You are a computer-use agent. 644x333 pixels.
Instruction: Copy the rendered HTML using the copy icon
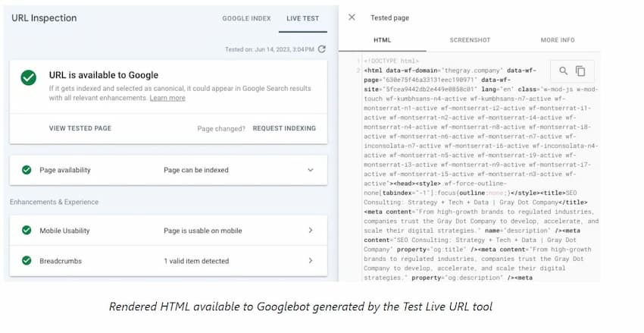580,71
